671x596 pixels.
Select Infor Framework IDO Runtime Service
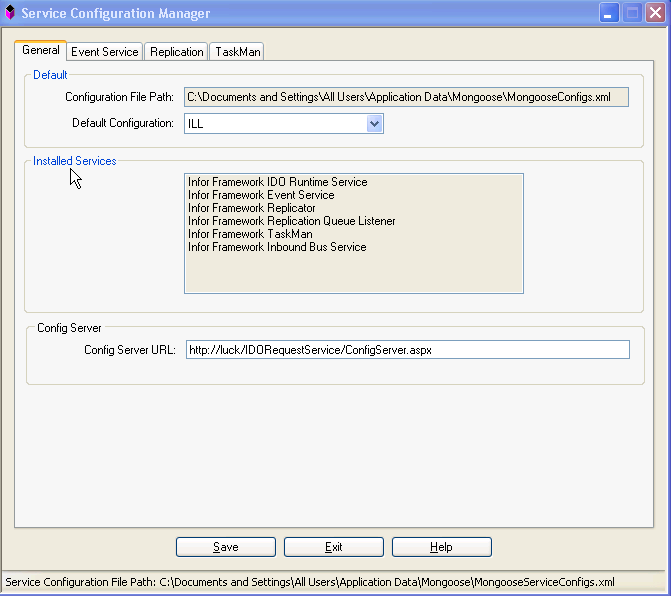[x=277, y=182]
